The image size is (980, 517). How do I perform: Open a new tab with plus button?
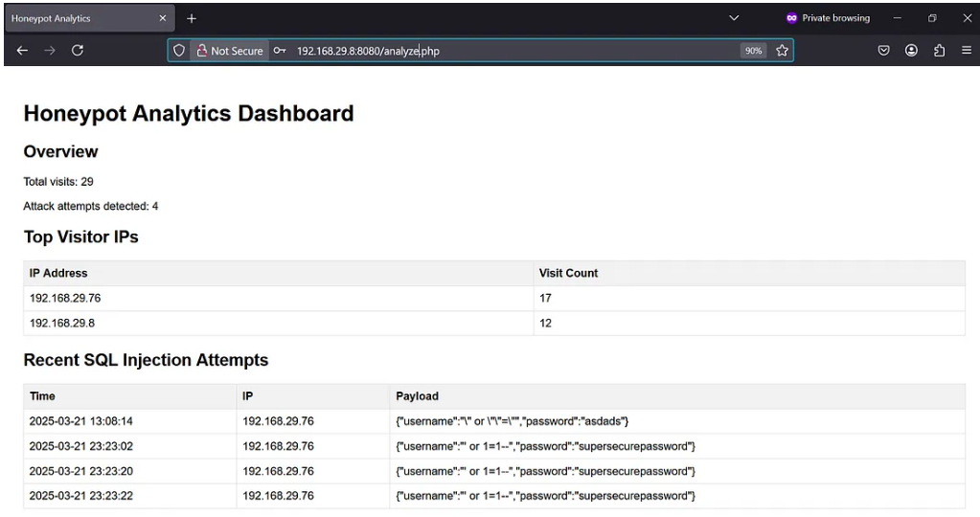coord(192,19)
